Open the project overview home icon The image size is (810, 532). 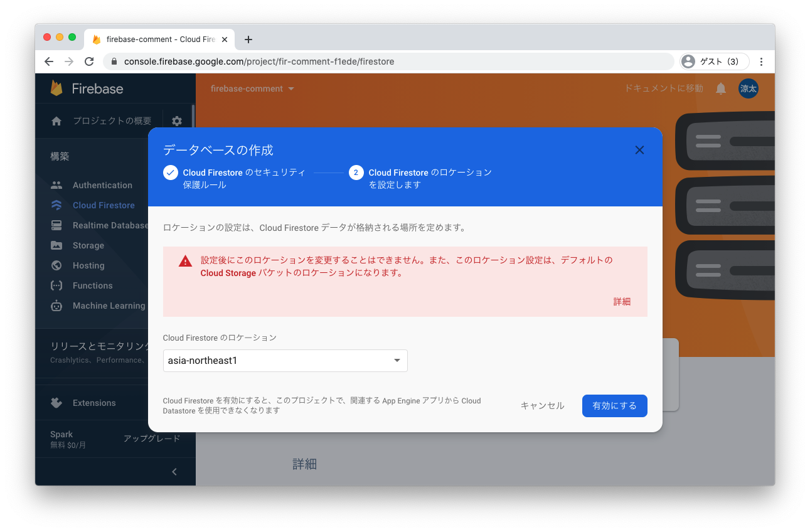56,121
